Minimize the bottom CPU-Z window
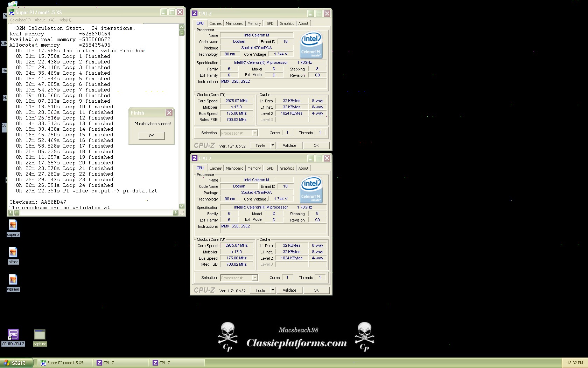Image resolution: width=588 pixels, height=368 pixels. click(x=311, y=158)
